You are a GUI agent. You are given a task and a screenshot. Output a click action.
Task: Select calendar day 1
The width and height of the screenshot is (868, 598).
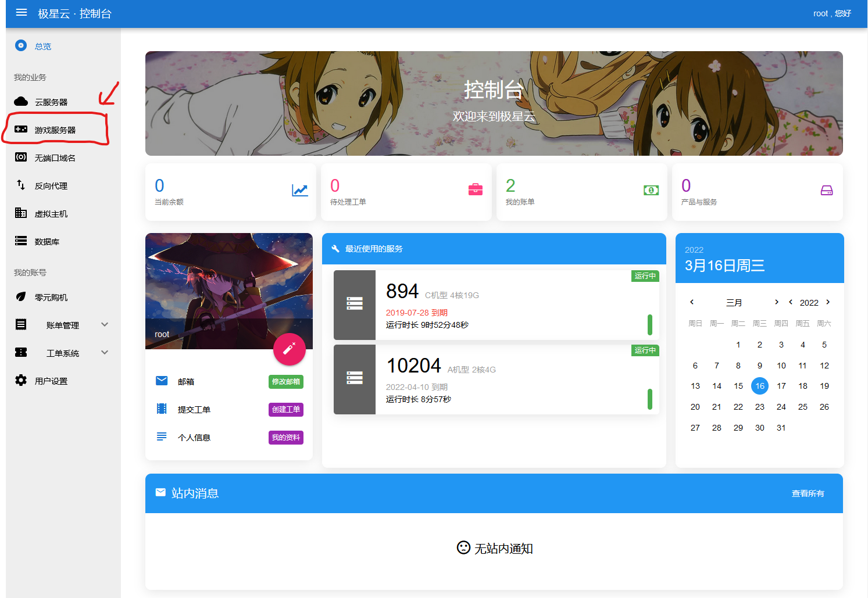click(x=738, y=345)
